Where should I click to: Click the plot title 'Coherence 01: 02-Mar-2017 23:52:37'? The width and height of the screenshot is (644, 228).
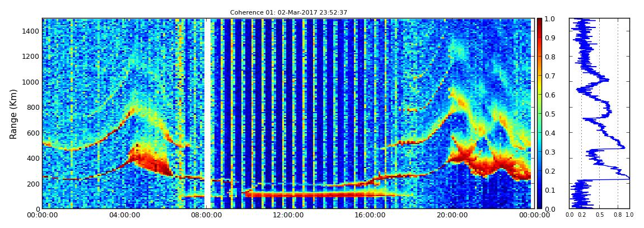coord(288,12)
